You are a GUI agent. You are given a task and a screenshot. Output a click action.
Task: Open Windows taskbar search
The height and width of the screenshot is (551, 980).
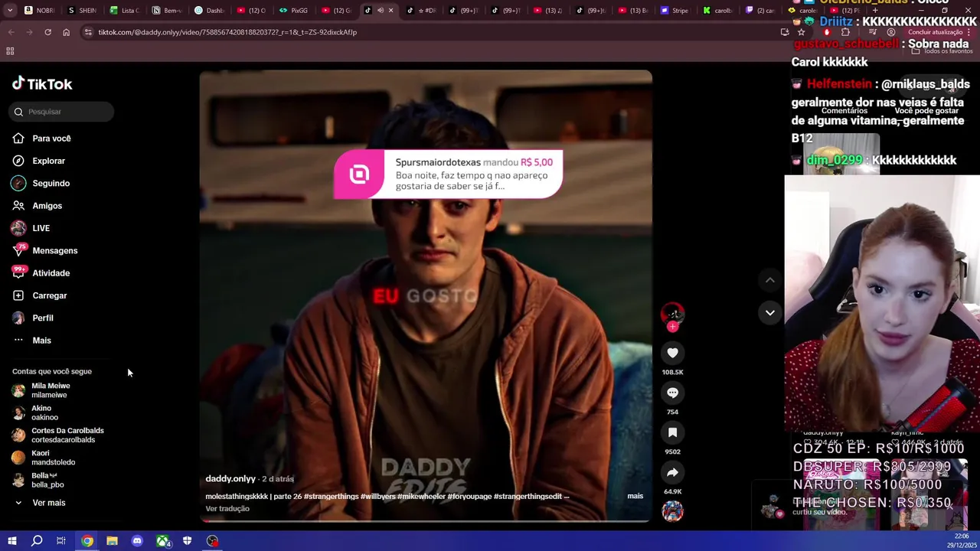click(36, 541)
